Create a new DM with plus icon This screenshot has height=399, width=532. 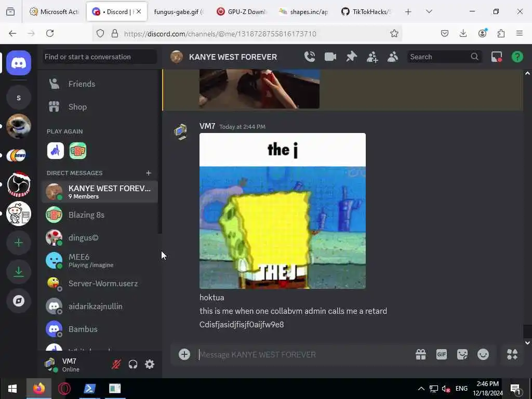coord(148,173)
